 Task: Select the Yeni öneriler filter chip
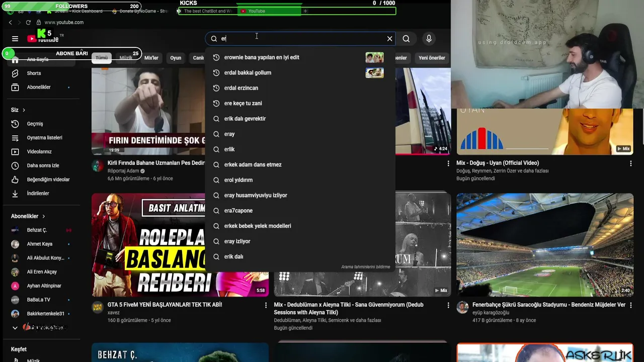(432, 58)
